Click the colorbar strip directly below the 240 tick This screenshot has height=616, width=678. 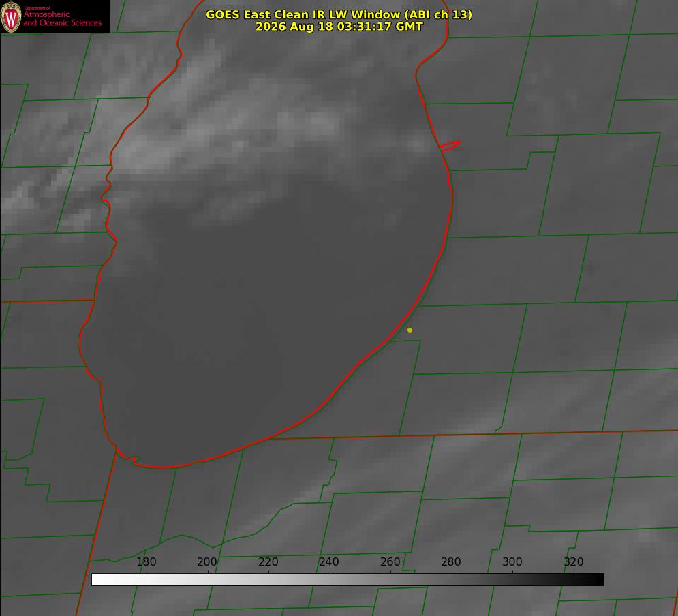(x=330, y=579)
